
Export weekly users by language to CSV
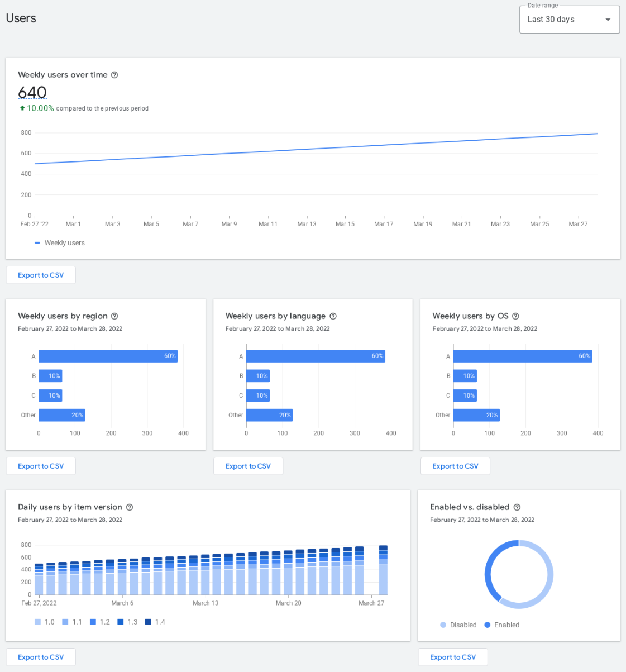(x=248, y=466)
